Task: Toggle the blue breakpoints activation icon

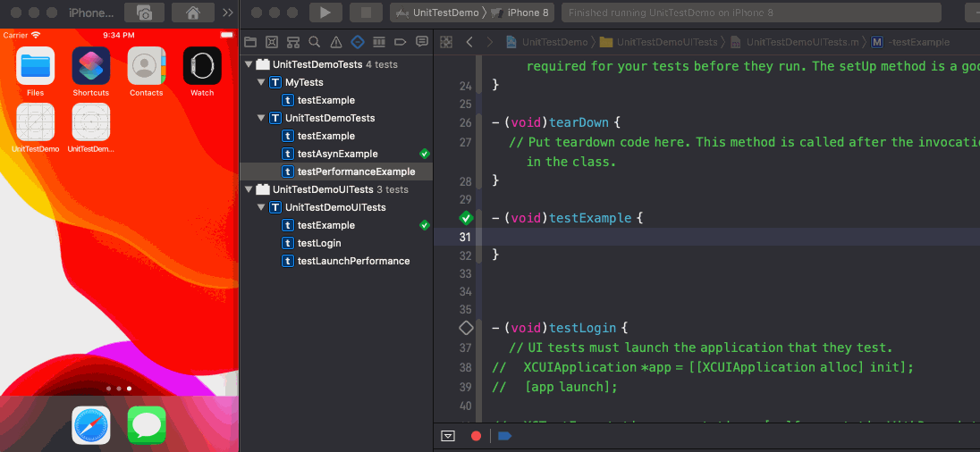Action: click(x=504, y=436)
